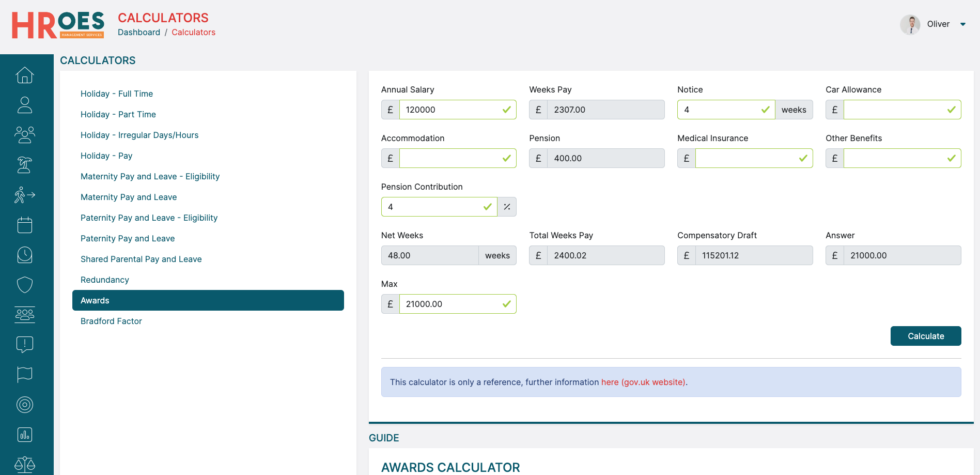Click the Annual Salary input field
This screenshot has height=475, width=980.
coord(449,110)
